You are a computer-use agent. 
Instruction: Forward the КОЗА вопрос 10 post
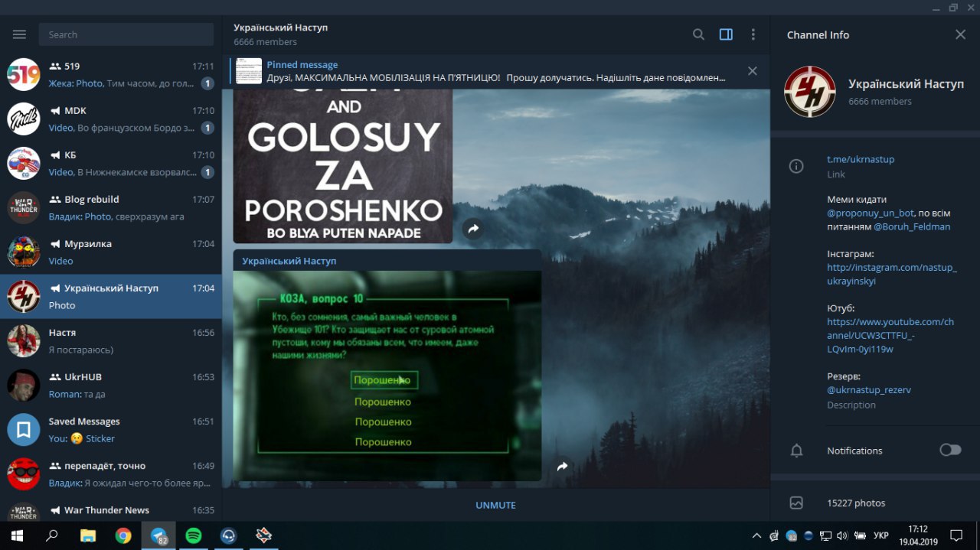(562, 466)
